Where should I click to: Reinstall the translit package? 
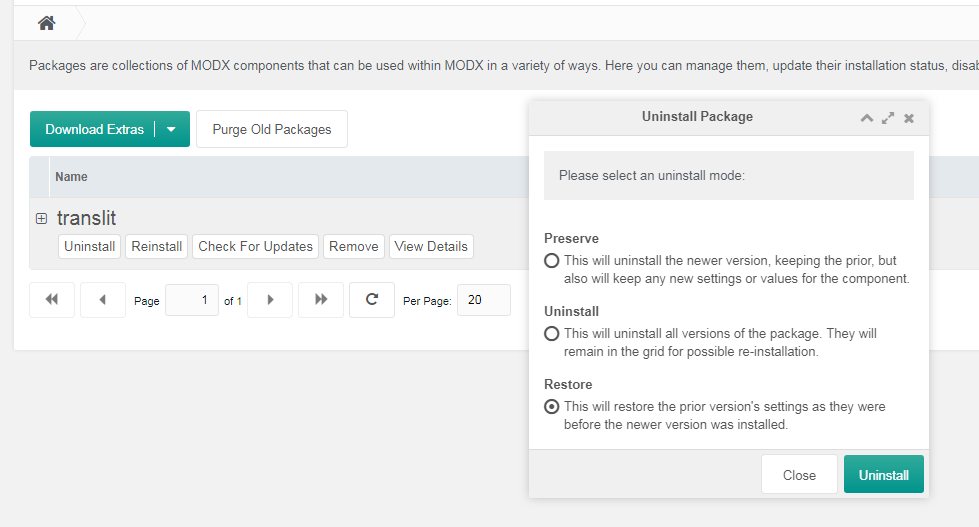(x=157, y=246)
